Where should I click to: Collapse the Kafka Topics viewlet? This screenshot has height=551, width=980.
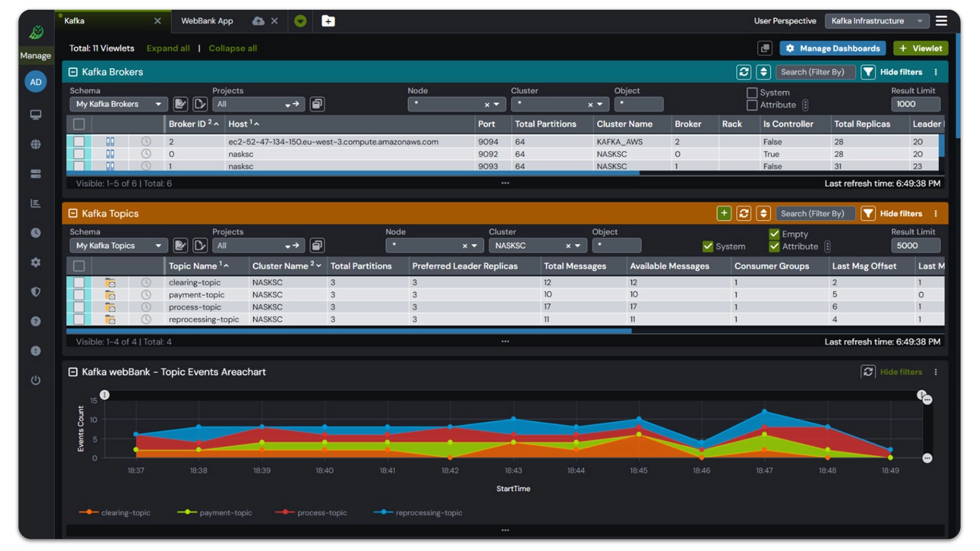73,213
